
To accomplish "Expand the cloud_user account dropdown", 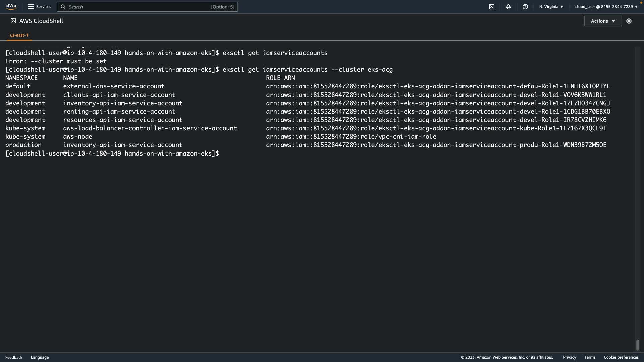I will tap(606, 7).
